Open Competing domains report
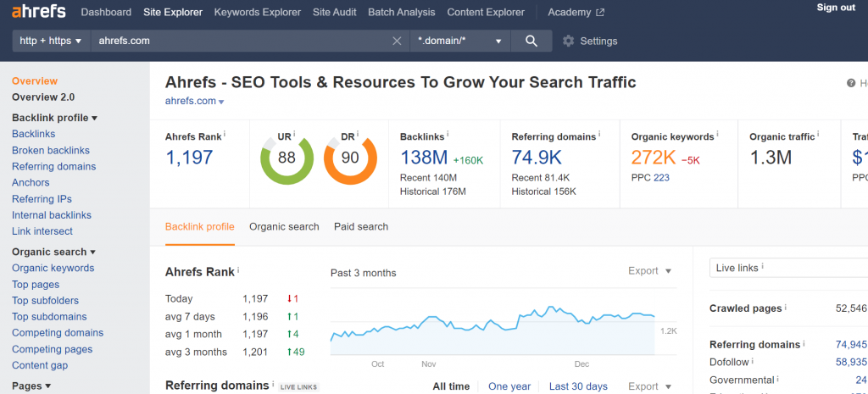 [58, 333]
